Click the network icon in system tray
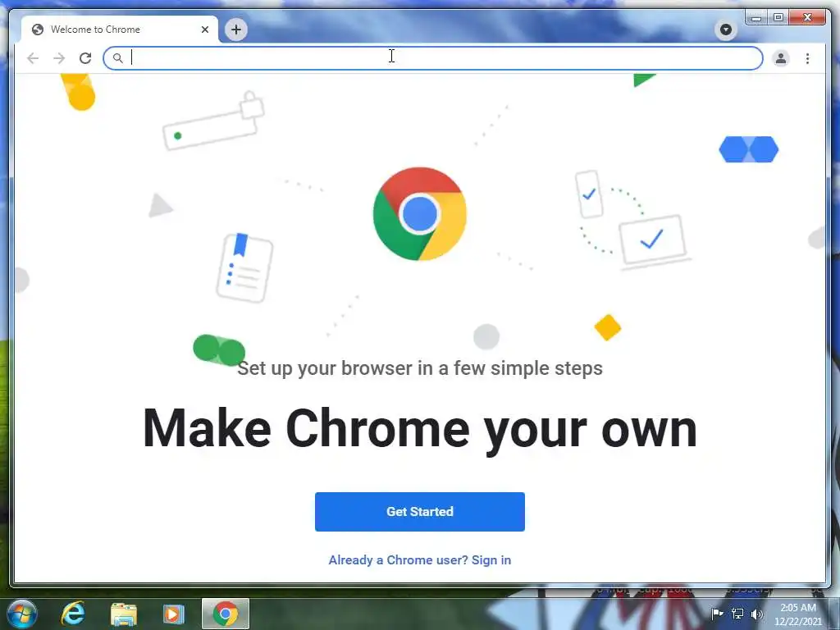Screen dimensions: 840x630 (737, 614)
